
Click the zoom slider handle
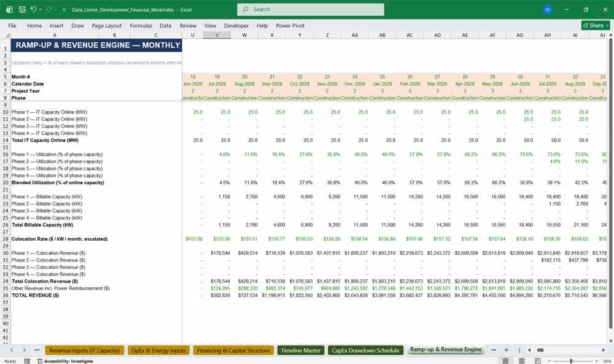coord(571,361)
